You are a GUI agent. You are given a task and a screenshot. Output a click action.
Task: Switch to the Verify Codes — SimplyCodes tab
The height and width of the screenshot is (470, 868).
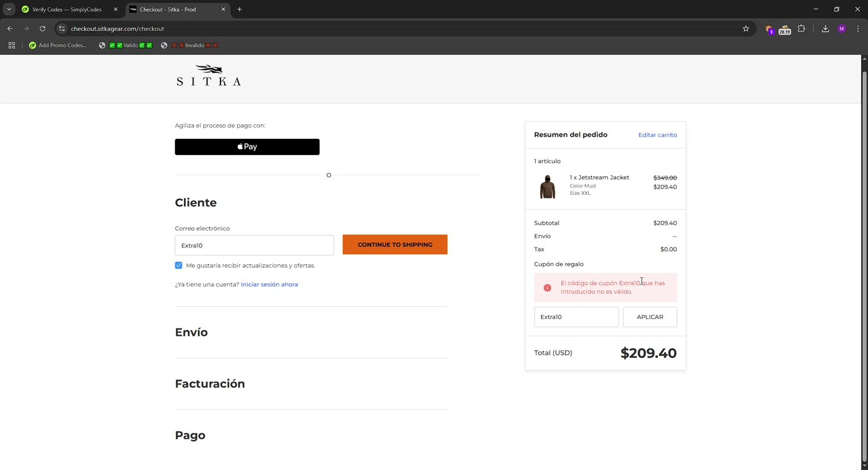click(67, 9)
